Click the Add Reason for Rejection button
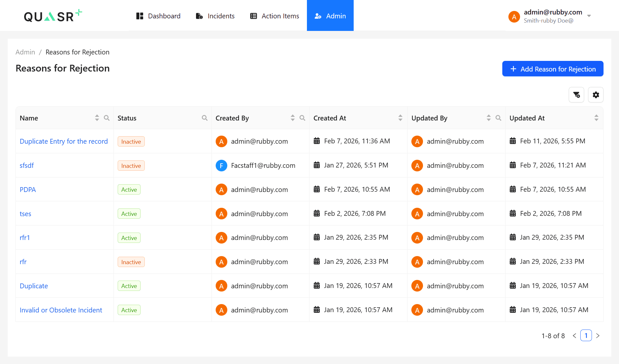619x364 pixels. (x=552, y=69)
